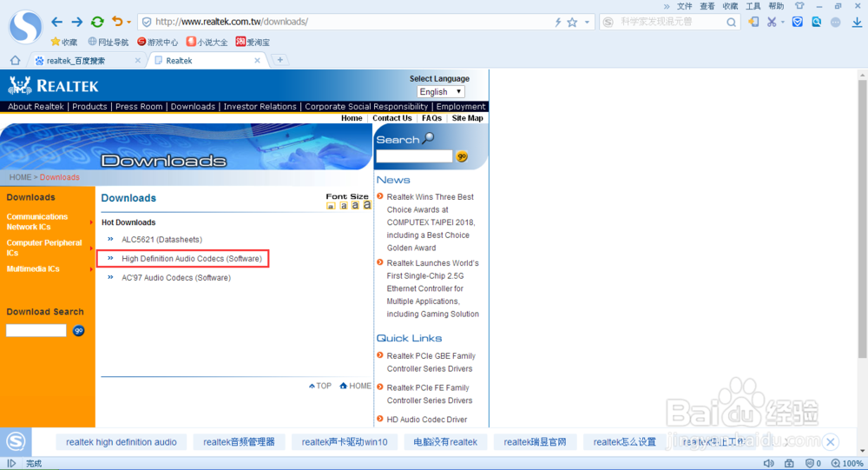868x470 pixels.
Task: Reload the page with the green refresh icon
Action: [x=97, y=22]
